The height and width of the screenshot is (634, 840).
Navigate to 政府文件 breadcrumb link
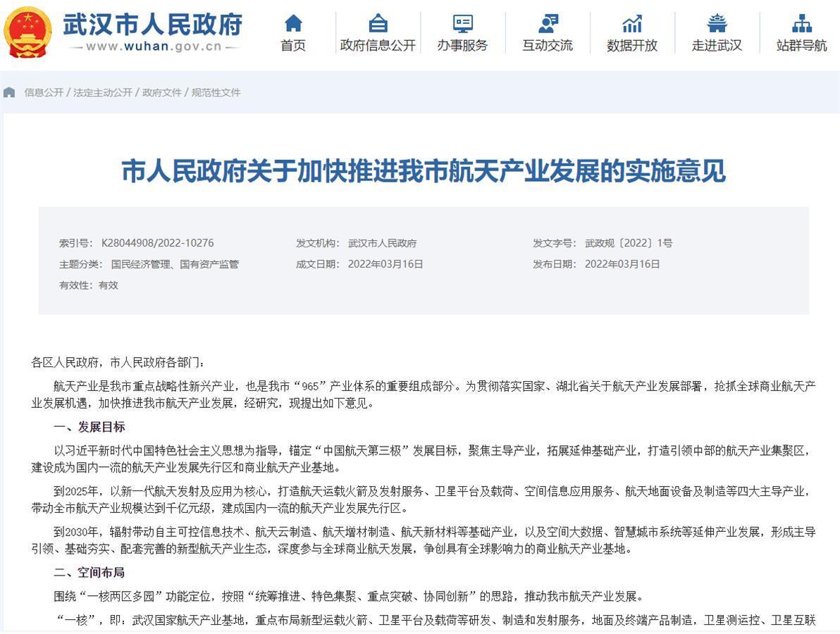[162, 92]
